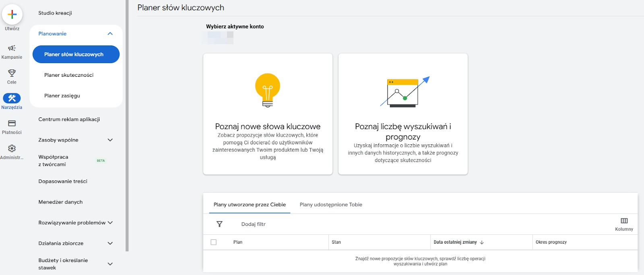644x275 pixels.
Task: Open Kampanie megaphone icon
Action: coord(12,48)
